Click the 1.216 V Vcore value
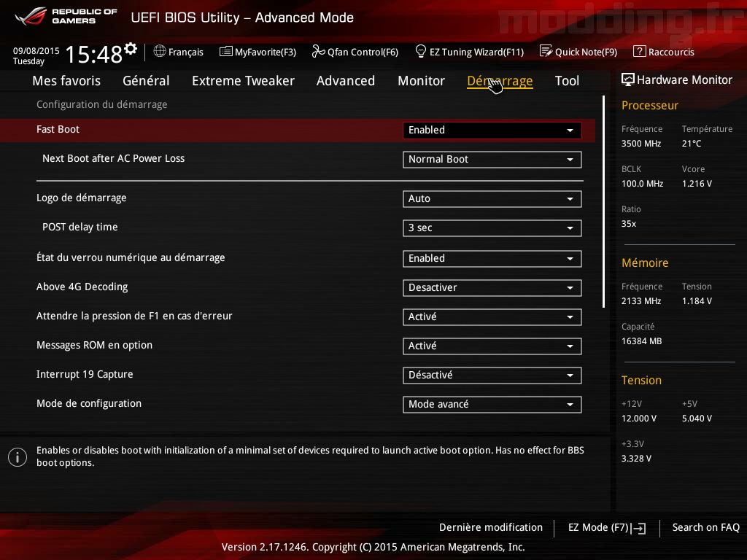Viewport: 747px width, 560px height. (x=697, y=183)
